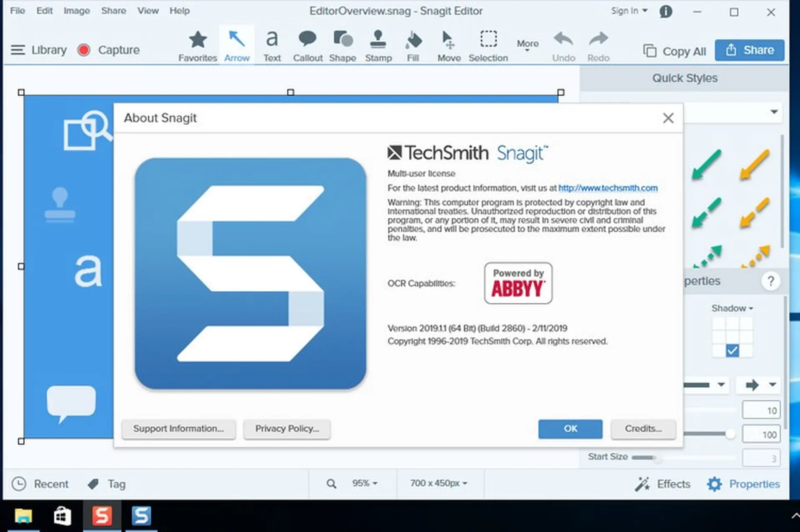Choose the Callout tool
Image resolution: width=800 pixels, height=532 pixels.
pyautogui.click(x=307, y=44)
